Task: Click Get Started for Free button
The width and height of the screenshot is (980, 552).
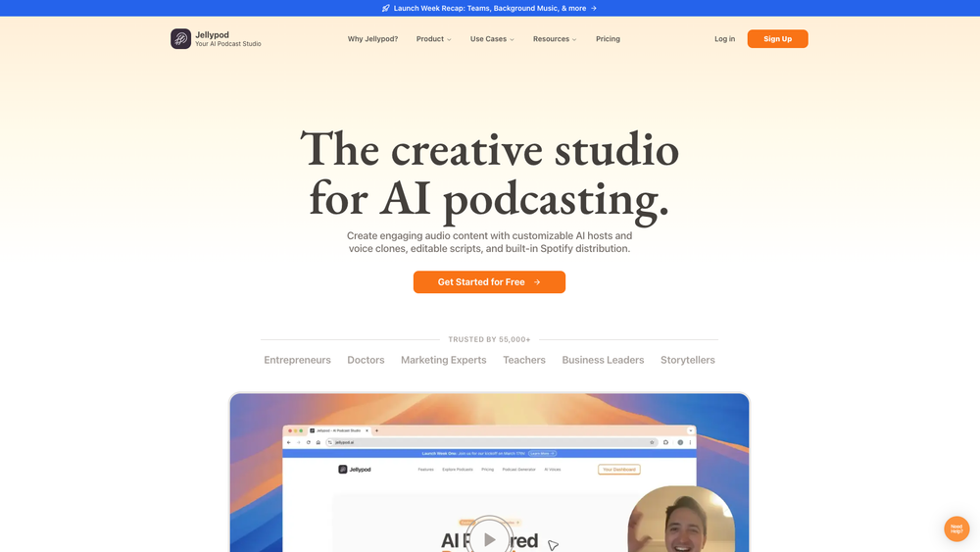Action: pos(489,282)
